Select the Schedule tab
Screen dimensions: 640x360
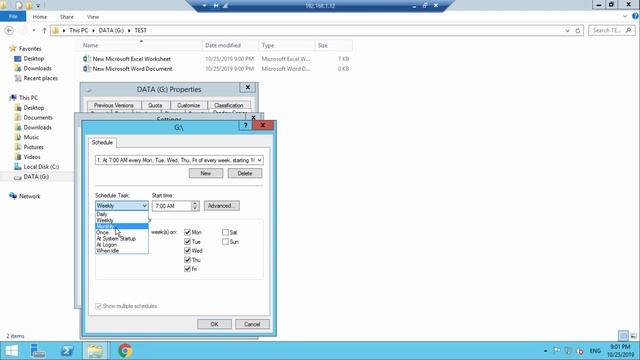102,142
